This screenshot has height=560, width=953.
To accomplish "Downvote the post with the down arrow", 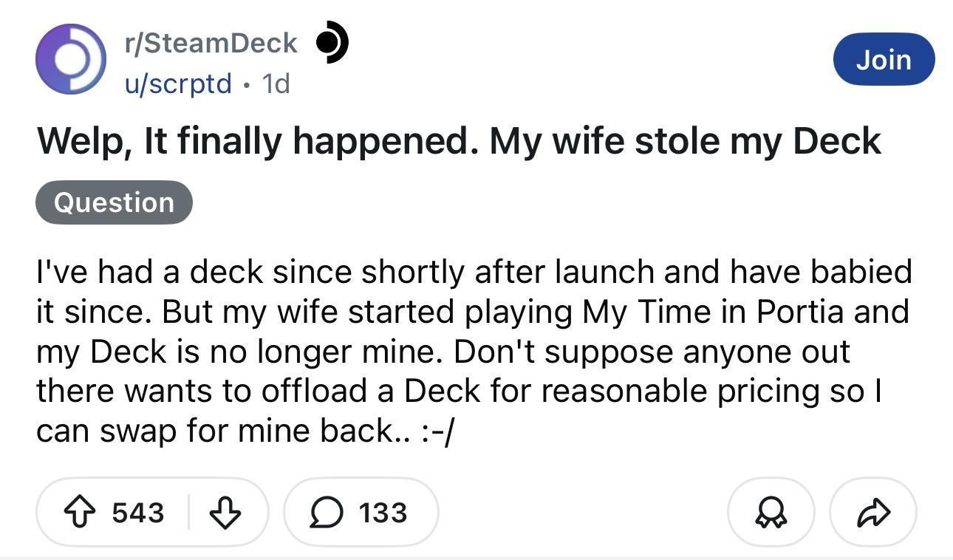I will point(225,512).
